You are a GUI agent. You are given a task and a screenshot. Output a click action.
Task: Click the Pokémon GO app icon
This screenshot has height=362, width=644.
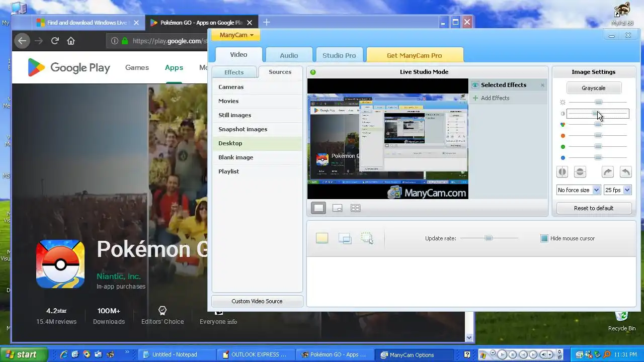click(x=60, y=264)
